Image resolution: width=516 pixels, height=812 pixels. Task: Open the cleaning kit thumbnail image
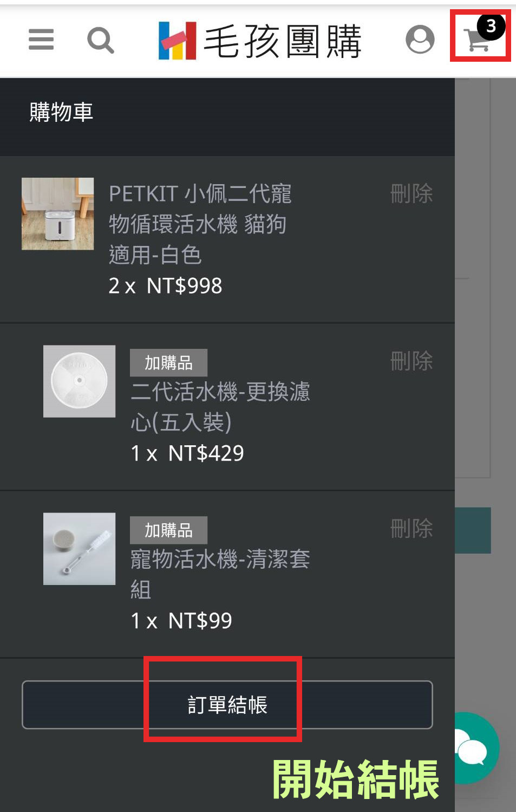79,549
